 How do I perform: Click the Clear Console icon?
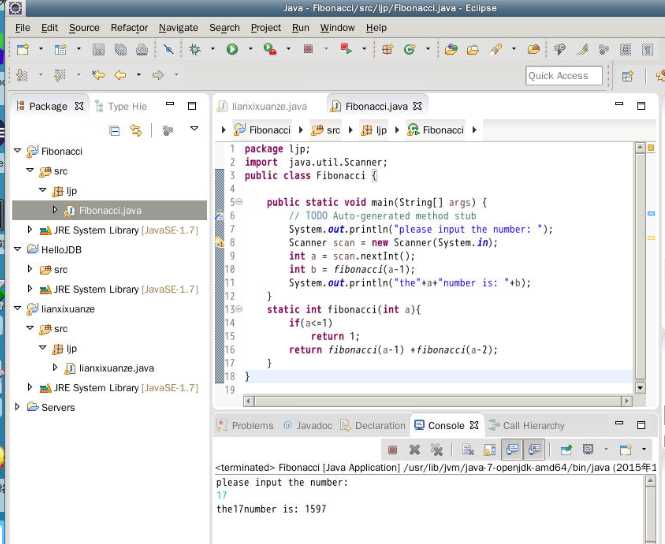[x=468, y=449]
